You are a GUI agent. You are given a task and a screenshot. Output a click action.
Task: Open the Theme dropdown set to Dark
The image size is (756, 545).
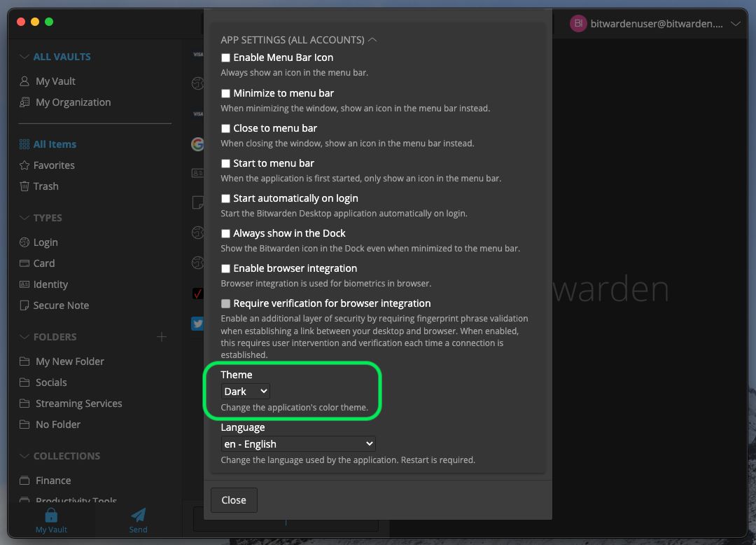[x=246, y=391]
